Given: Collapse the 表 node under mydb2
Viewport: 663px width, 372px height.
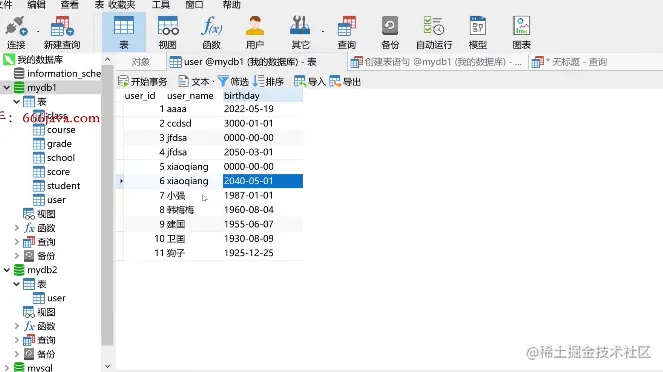Looking at the screenshot, I should click(x=16, y=284).
